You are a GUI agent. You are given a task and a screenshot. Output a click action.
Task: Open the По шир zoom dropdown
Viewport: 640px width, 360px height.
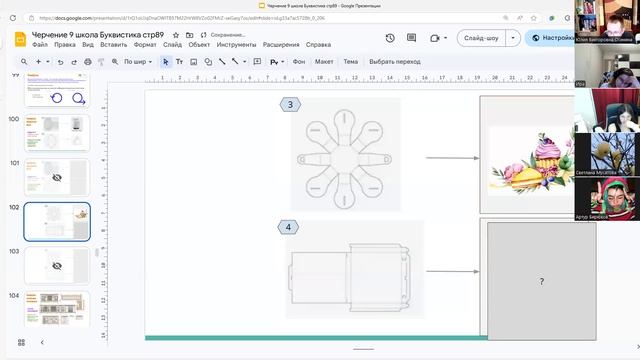138,62
